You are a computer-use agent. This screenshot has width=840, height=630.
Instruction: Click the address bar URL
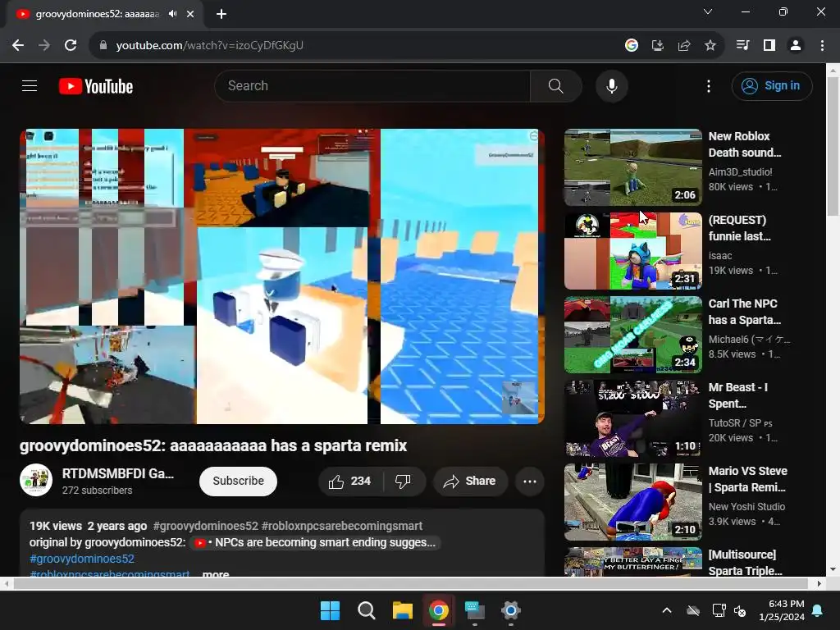point(209,46)
